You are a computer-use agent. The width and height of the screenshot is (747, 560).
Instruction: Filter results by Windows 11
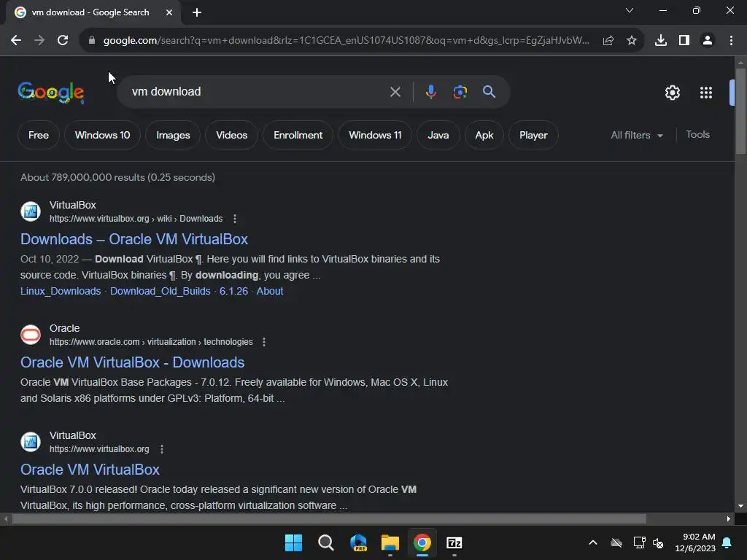pyautogui.click(x=375, y=135)
